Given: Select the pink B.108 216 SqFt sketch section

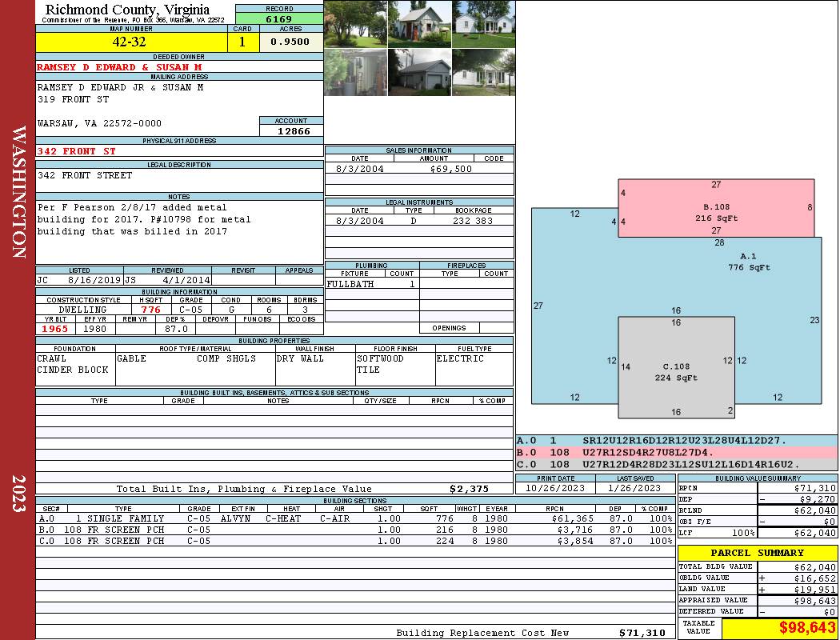Looking at the screenshot, I should coord(716,212).
